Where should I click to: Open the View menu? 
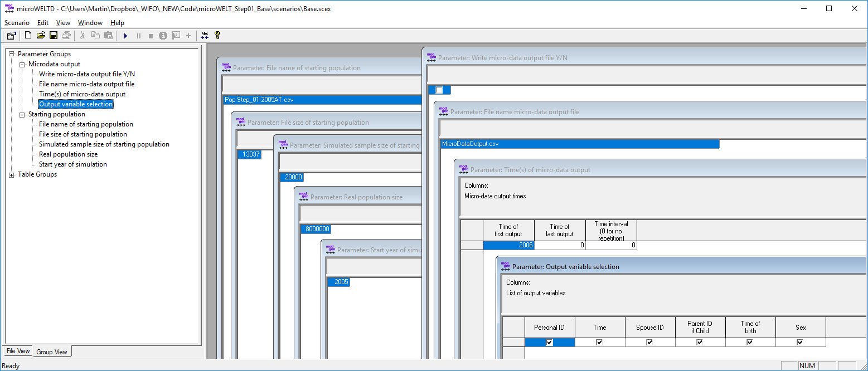coord(63,23)
